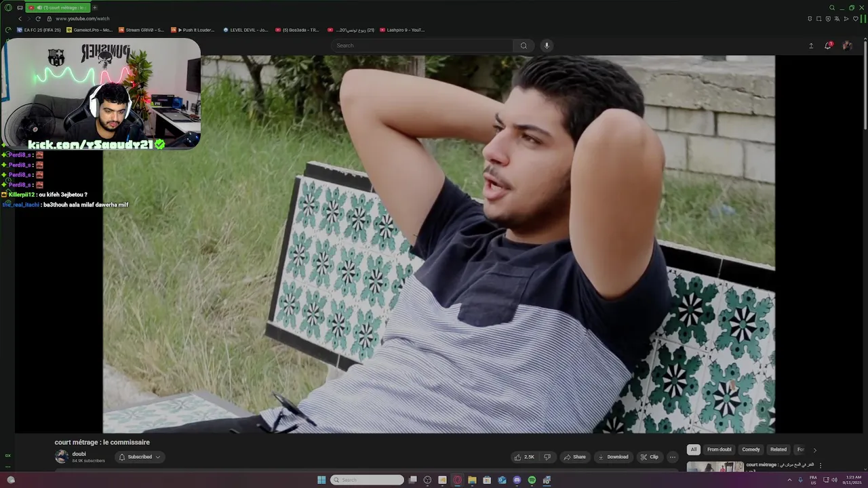Open the more actions three-dot button

tap(672, 457)
